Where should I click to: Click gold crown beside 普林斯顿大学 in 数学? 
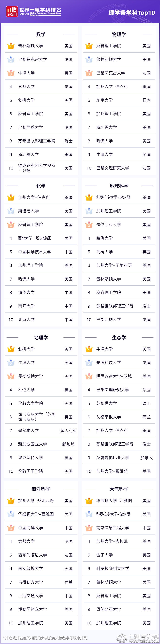tap(11, 46)
